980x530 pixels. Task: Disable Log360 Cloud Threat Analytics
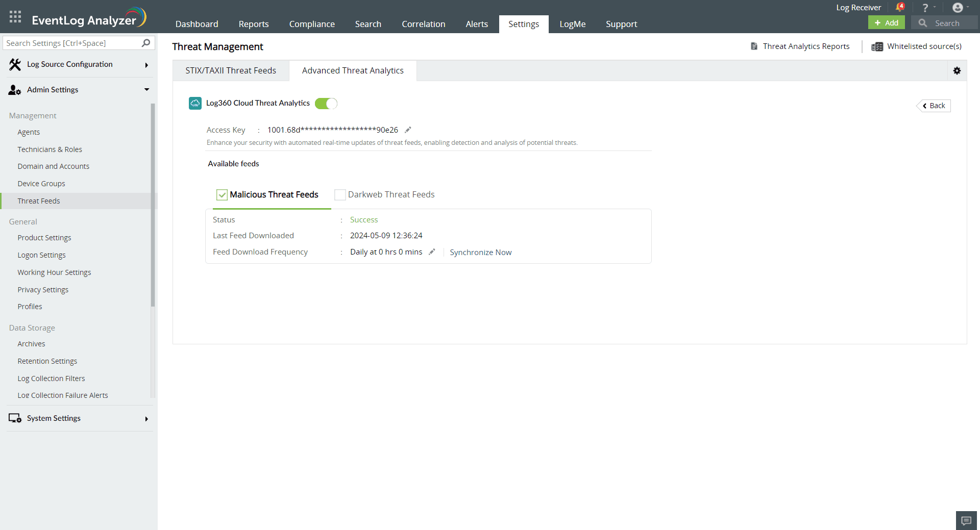(326, 103)
